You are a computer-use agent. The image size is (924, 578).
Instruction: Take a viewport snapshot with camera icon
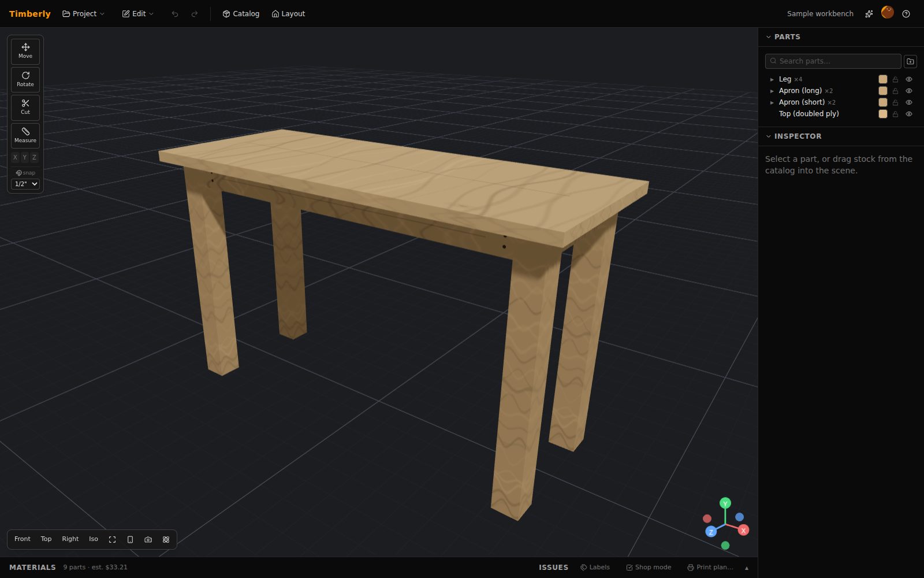(x=148, y=539)
